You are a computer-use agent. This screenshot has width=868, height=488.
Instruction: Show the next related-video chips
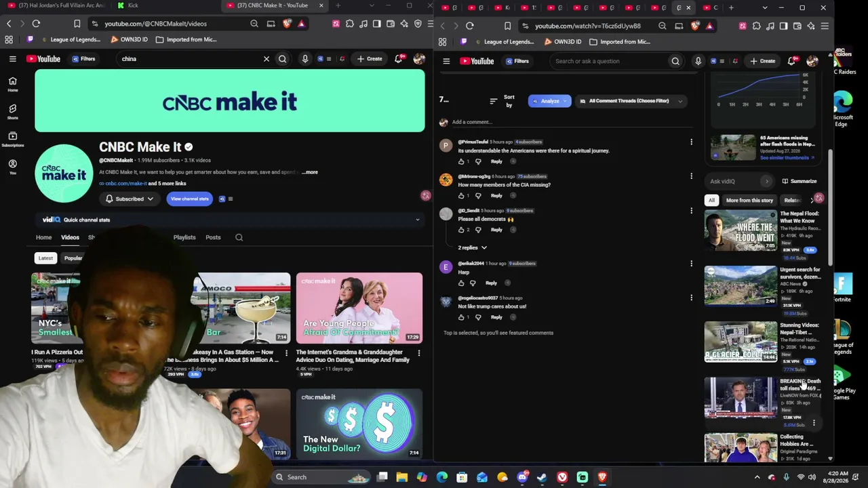(x=812, y=200)
